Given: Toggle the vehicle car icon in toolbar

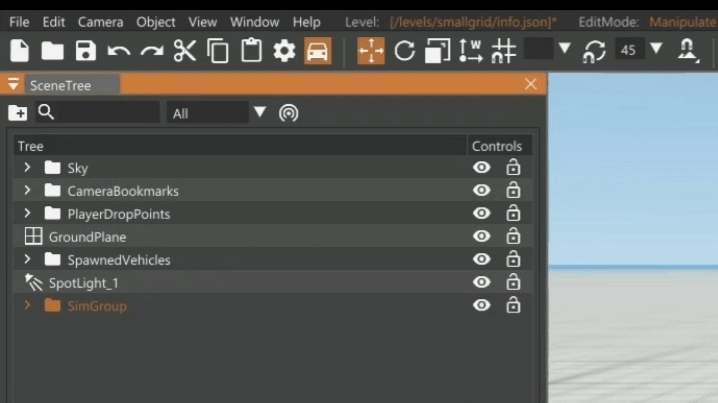Looking at the screenshot, I should coord(317,50).
